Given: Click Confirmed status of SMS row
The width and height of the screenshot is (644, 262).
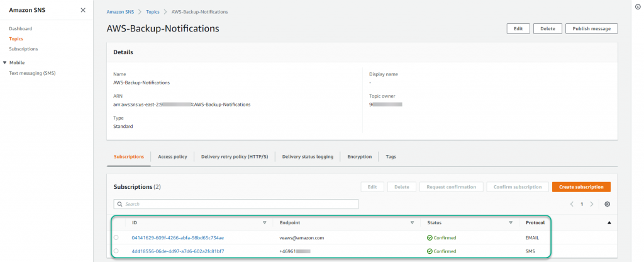Looking at the screenshot, I should [441, 251].
